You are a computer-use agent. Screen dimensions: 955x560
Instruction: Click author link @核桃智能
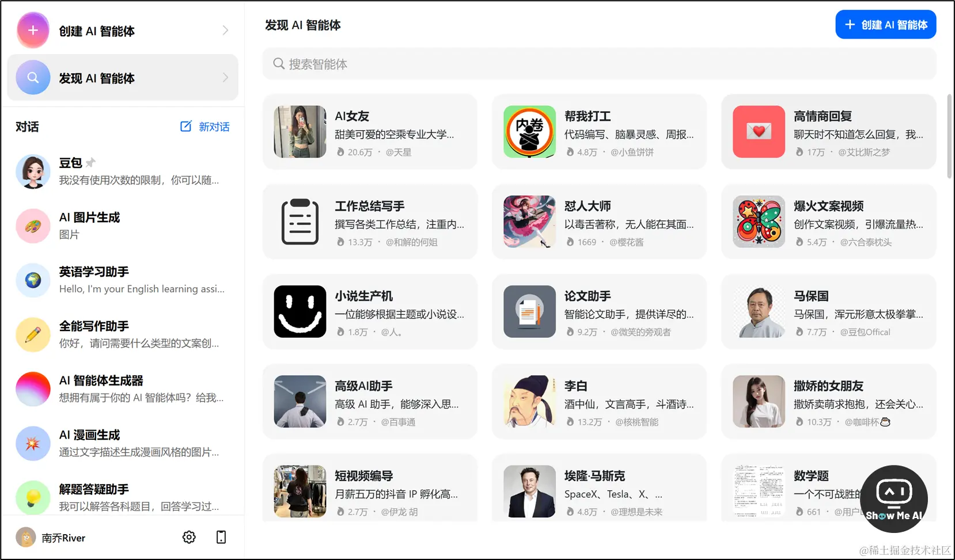(636, 422)
